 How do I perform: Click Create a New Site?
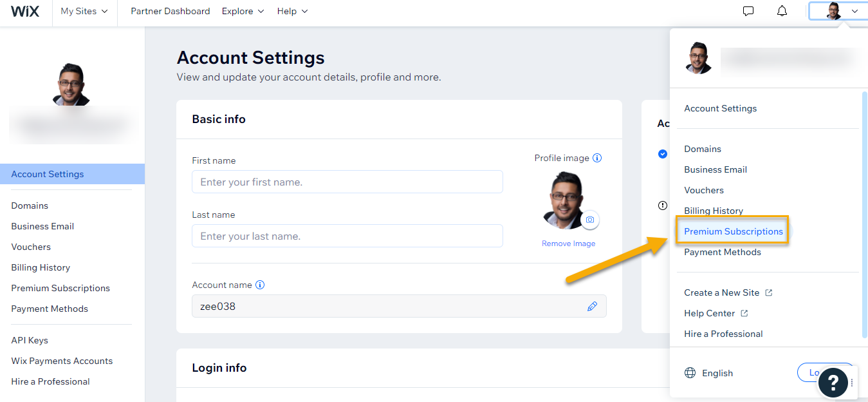point(722,292)
